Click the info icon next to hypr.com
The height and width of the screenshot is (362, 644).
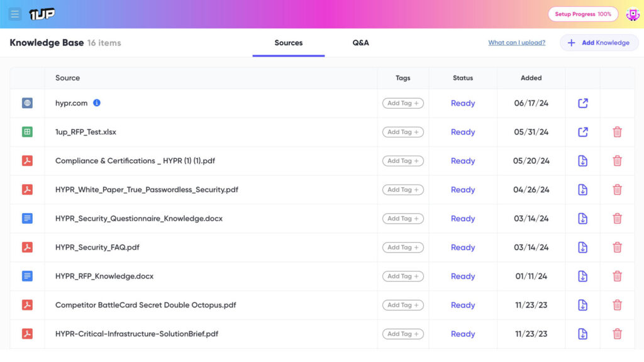(96, 102)
